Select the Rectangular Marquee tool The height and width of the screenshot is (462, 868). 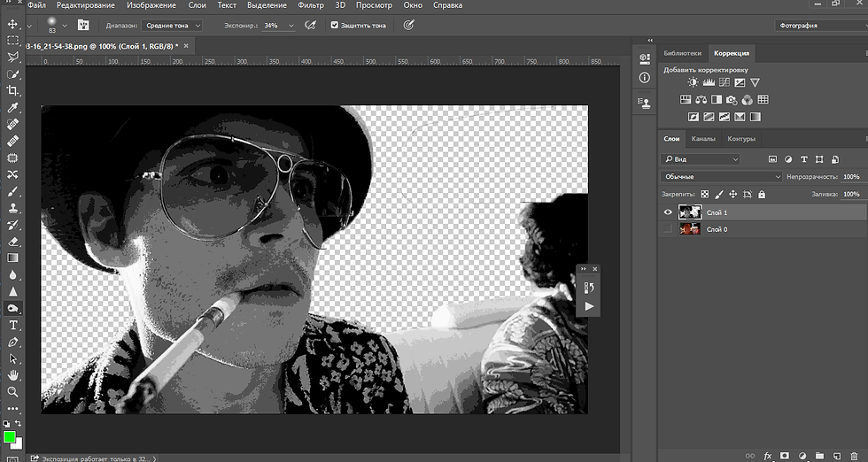click(x=12, y=41)
